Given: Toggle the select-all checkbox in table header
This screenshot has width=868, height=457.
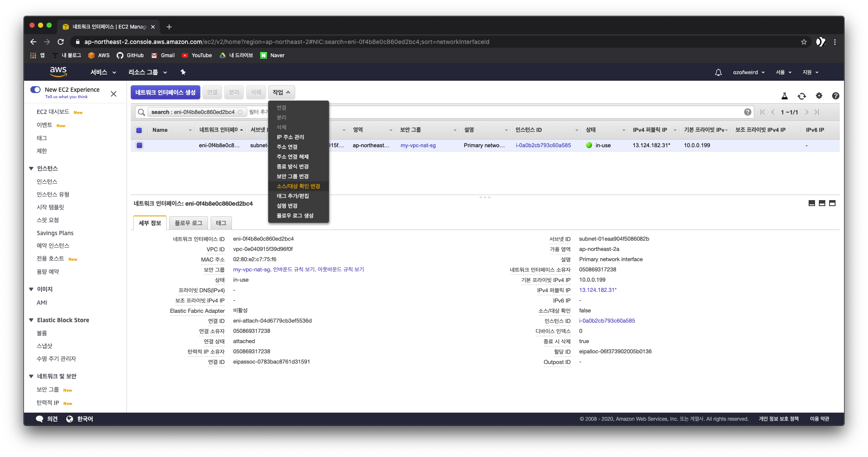Looking at the screenshot, I should [139, 130].
